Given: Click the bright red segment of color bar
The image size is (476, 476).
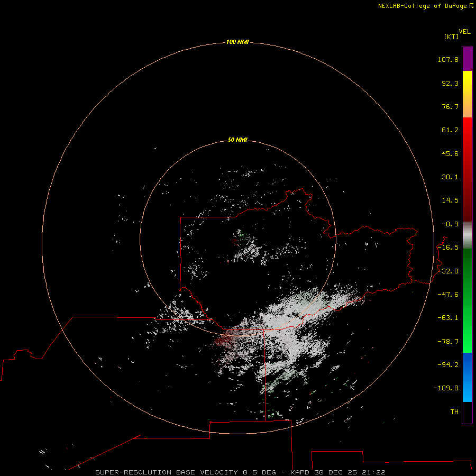Looking at the screenshot, I should click(x=467, y=169).
